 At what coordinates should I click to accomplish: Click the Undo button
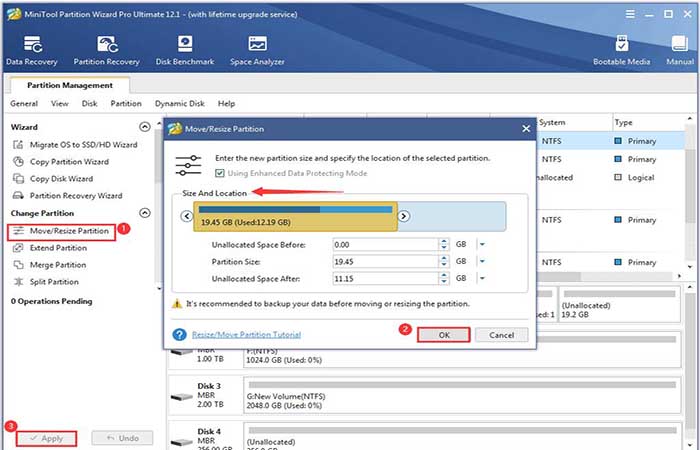(x=122, y=438)
